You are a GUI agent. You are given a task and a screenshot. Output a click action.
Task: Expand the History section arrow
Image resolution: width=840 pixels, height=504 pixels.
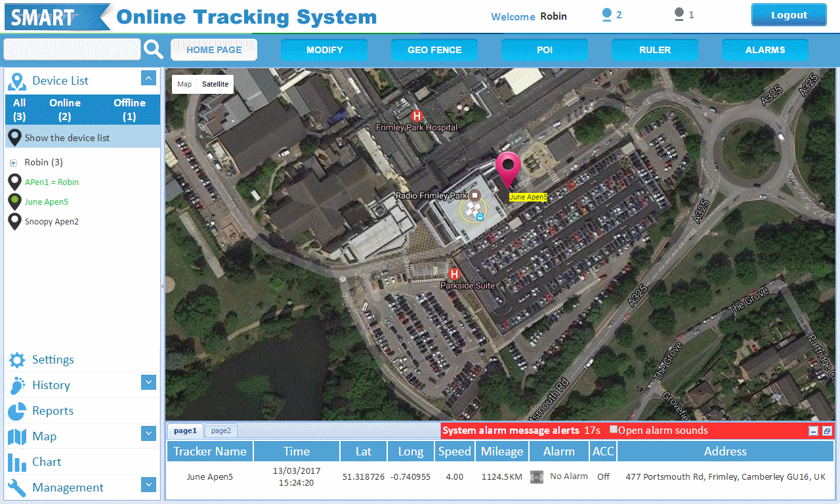148,382
